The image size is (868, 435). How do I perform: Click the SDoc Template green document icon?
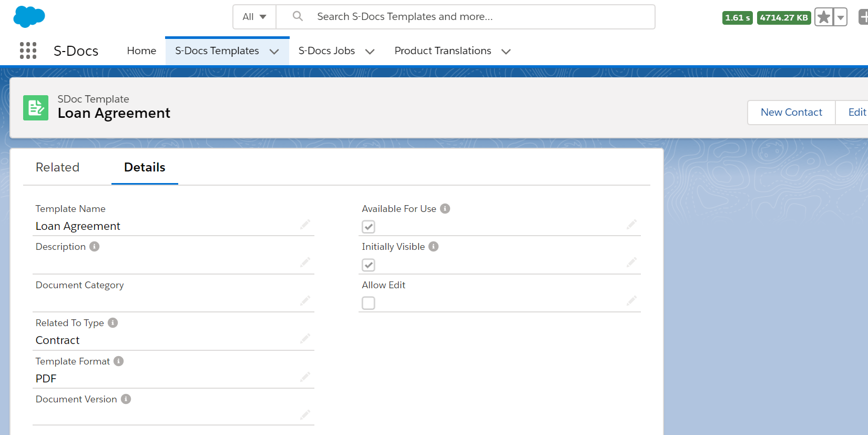(36, 108)
